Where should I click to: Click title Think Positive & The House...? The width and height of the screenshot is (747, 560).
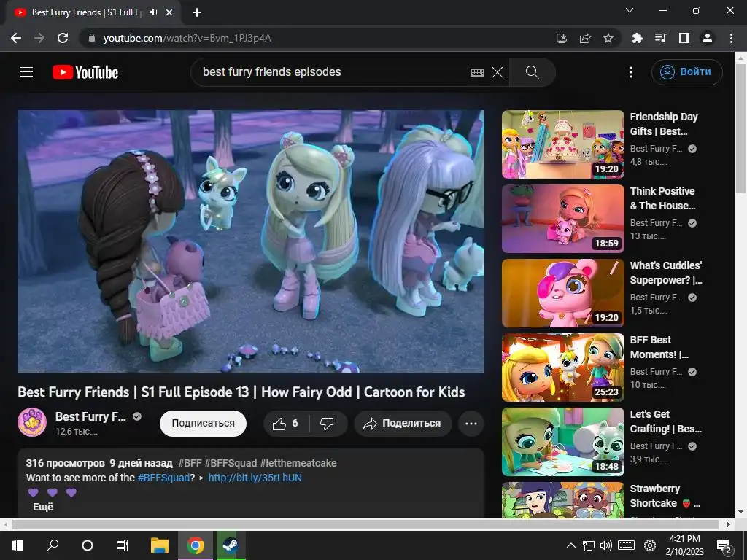662,198
